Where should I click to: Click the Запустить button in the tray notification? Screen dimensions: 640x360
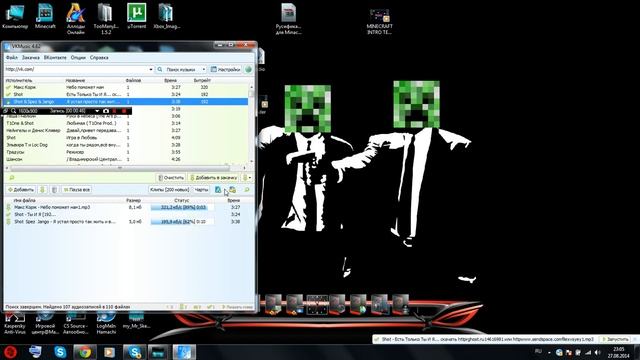(x=616, y=339)
